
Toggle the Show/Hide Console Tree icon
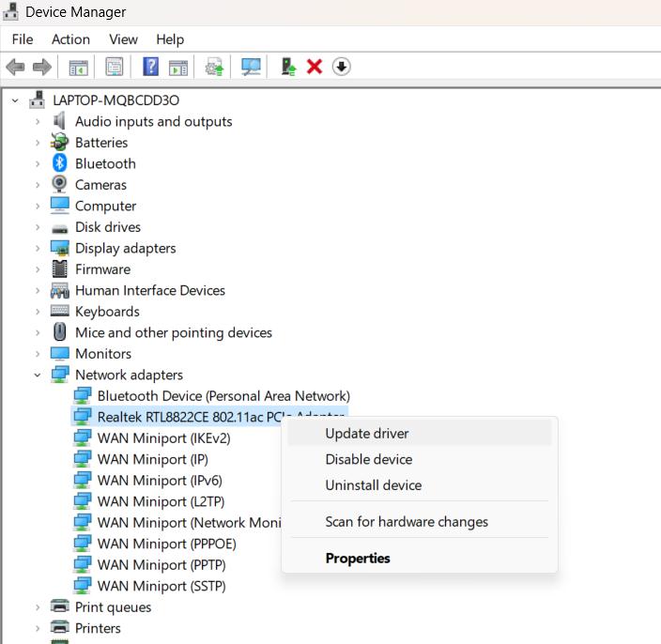78,67
